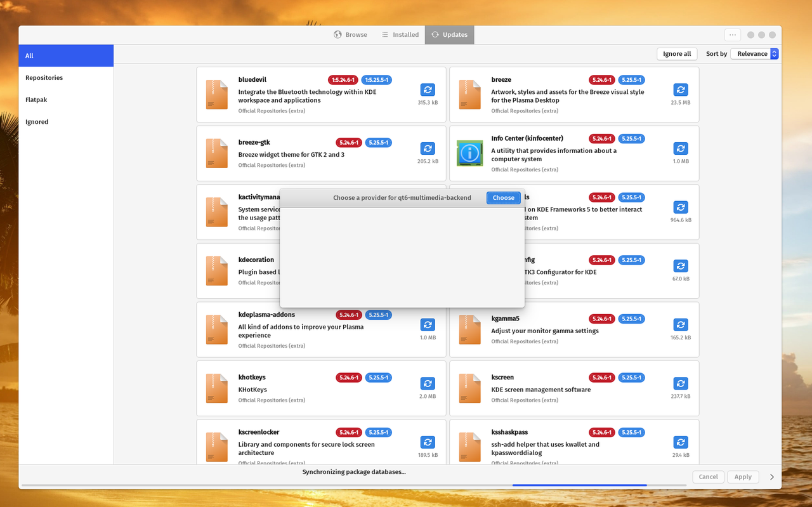Click the update icon for breeze-gtk
Screen dimensions: 812x507
click(x=428, y=148)
